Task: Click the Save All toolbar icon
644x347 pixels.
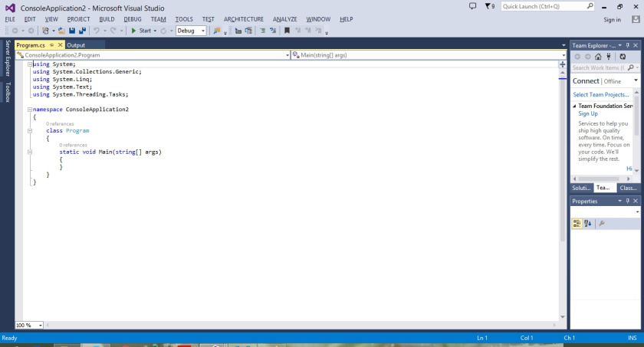Action: pyautogui.click(x=83, y=31)
